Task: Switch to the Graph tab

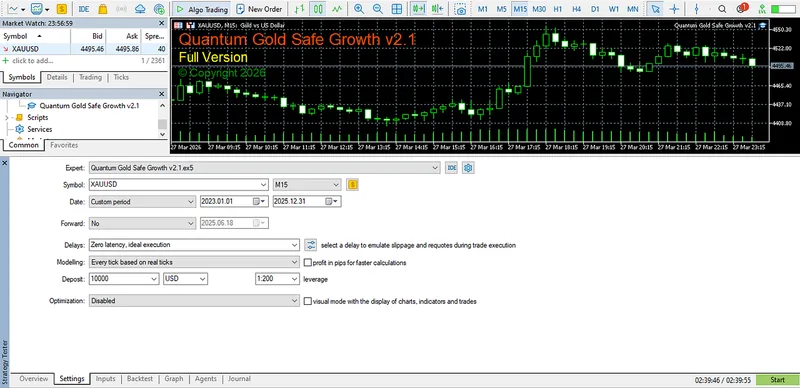Action: (x=174, y=379)
